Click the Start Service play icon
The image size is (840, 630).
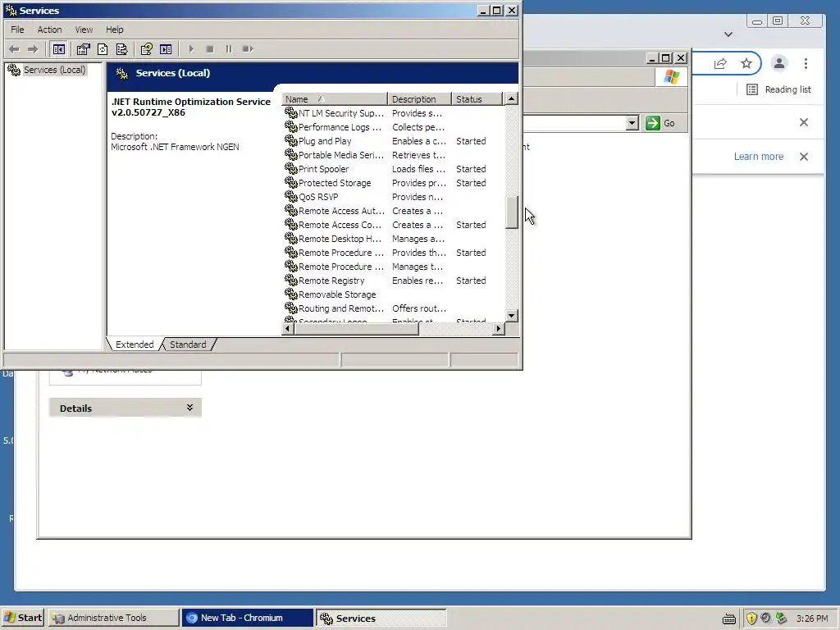191,49
